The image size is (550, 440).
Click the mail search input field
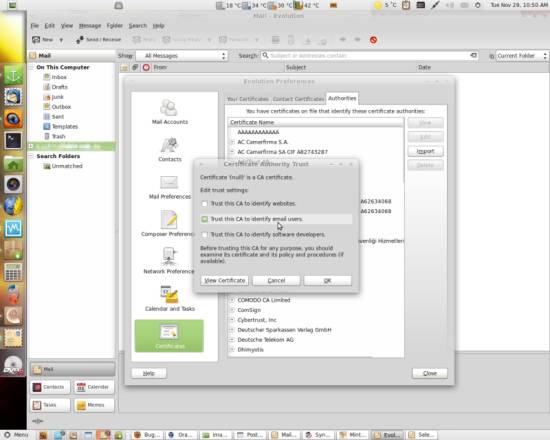click(x=368, y=55)
